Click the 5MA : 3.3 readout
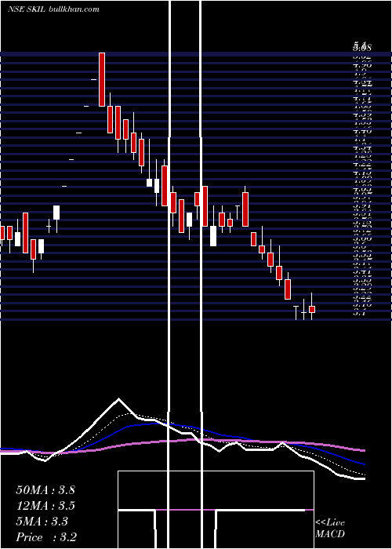The image size is (392, 549). (x=42, y=522)
